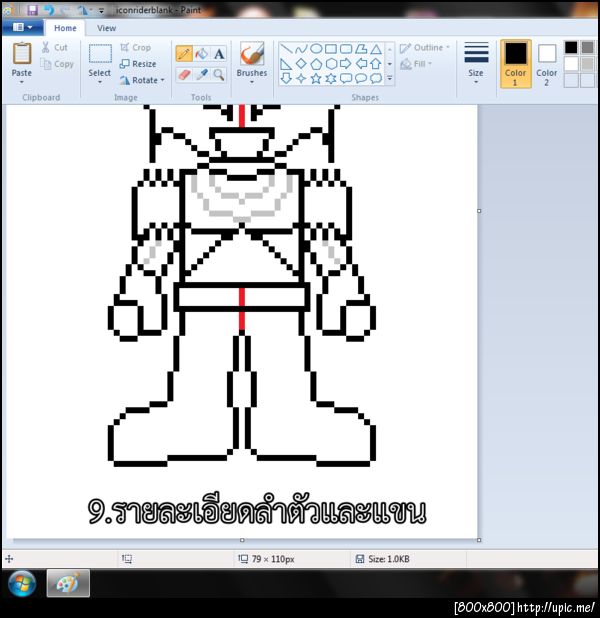Click the Paint taskbar button
The width and height of the screenshot is (600, 618).
coord(68,583)
